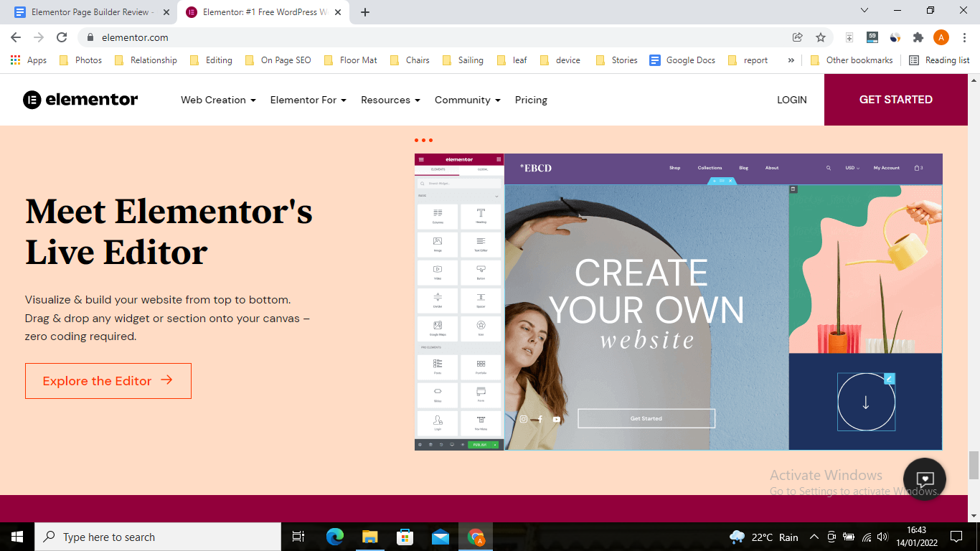
Task: Click the Live Editor preview image
Action: [679, 301]
